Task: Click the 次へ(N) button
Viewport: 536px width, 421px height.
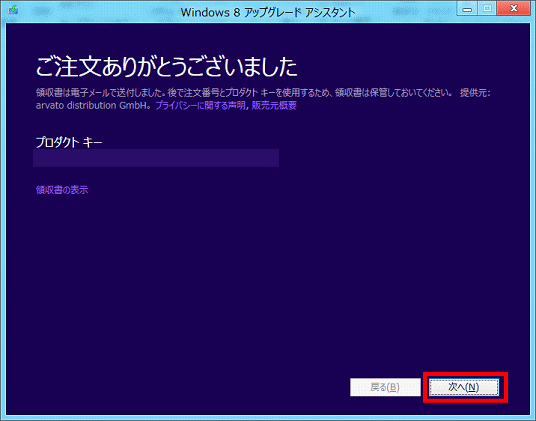Action: pos(464,387)
